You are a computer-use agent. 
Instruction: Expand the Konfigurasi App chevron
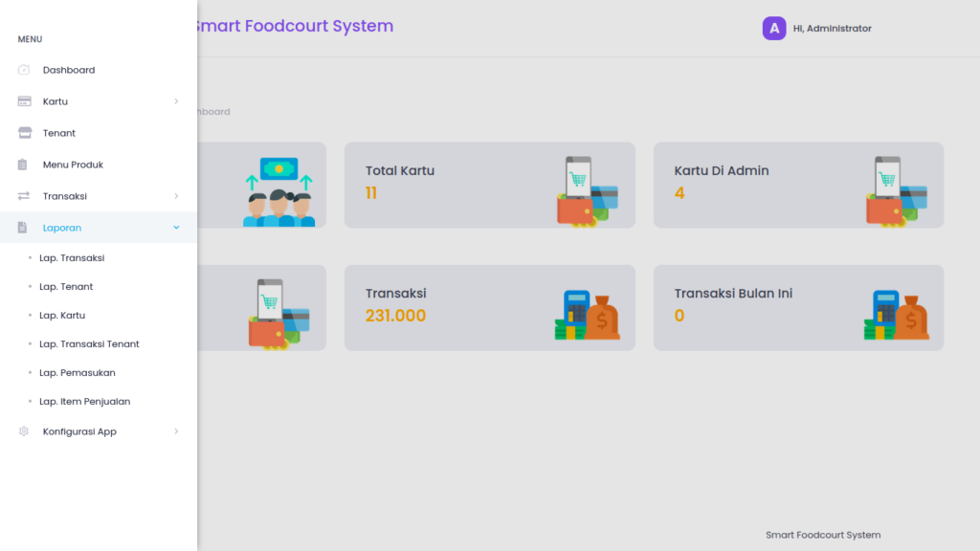(176, 431)
